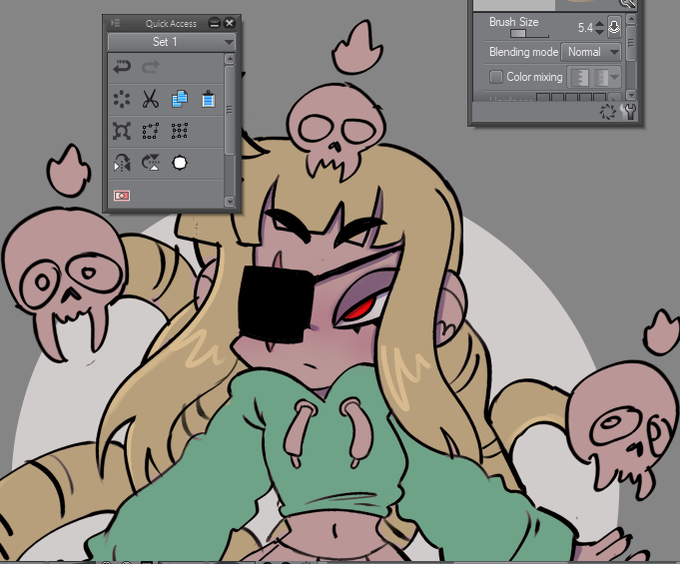Enable the Color mixing checkbox

[496, 77]
